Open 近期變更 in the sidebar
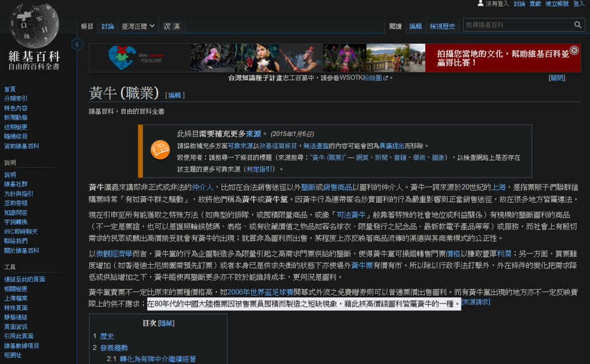The image size is (590, 364). pos(16,127)
